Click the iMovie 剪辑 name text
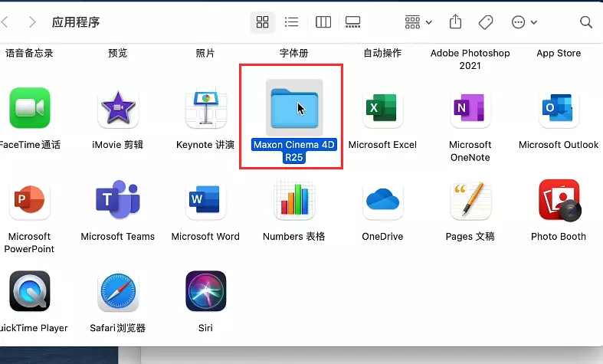This screenshot has width=603, height=364. 118,145
